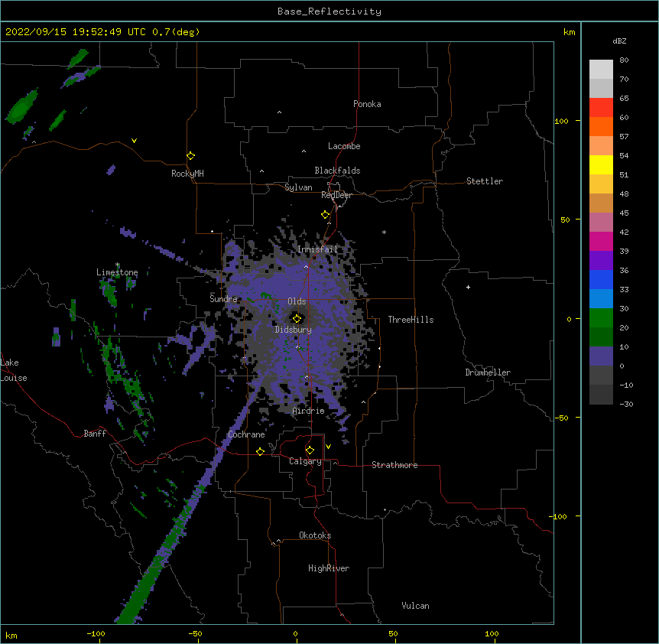Click the Airdrie city label
The image size is (659, 644).
[309, 411]
